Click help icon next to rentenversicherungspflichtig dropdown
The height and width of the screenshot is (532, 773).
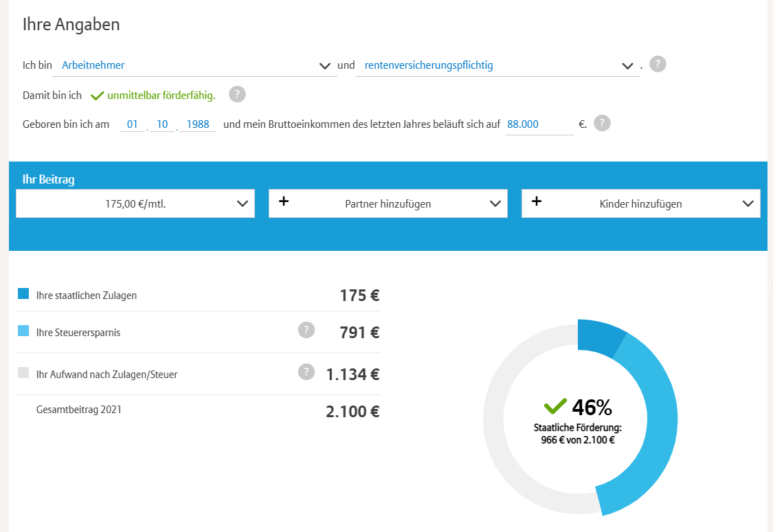(x=658, y=64)
